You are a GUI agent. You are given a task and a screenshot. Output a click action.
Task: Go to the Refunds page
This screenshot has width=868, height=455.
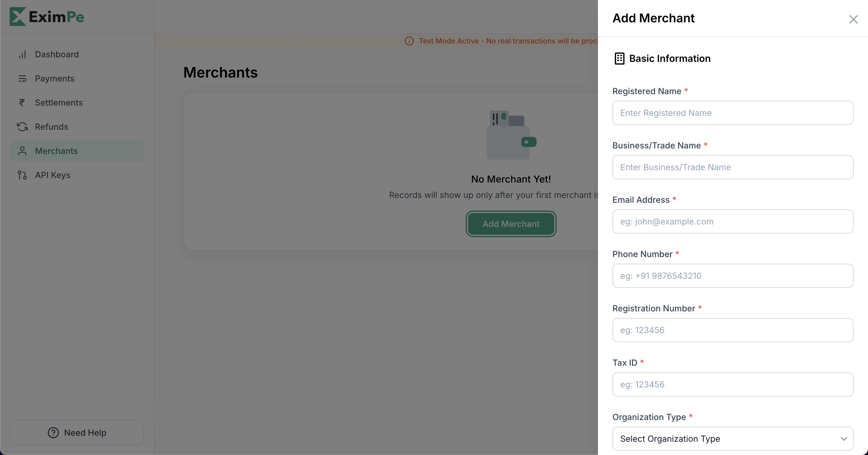tap(52, 126)
